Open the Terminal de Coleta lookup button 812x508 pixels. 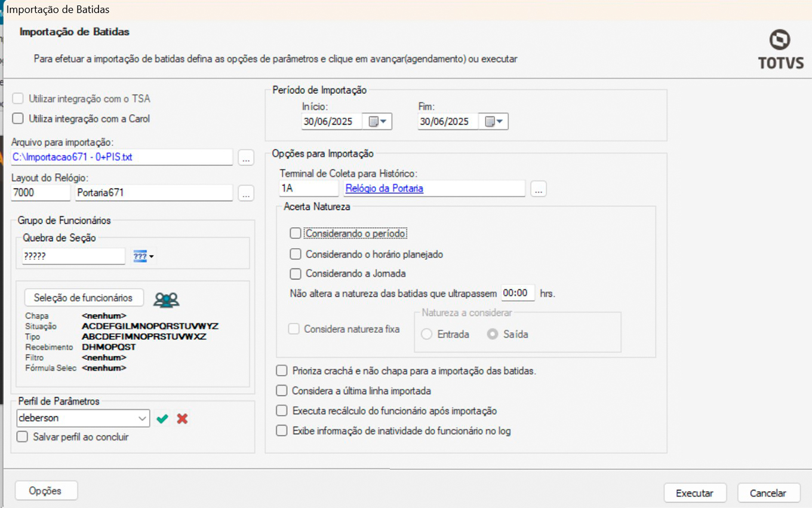(x=539, y=189)
